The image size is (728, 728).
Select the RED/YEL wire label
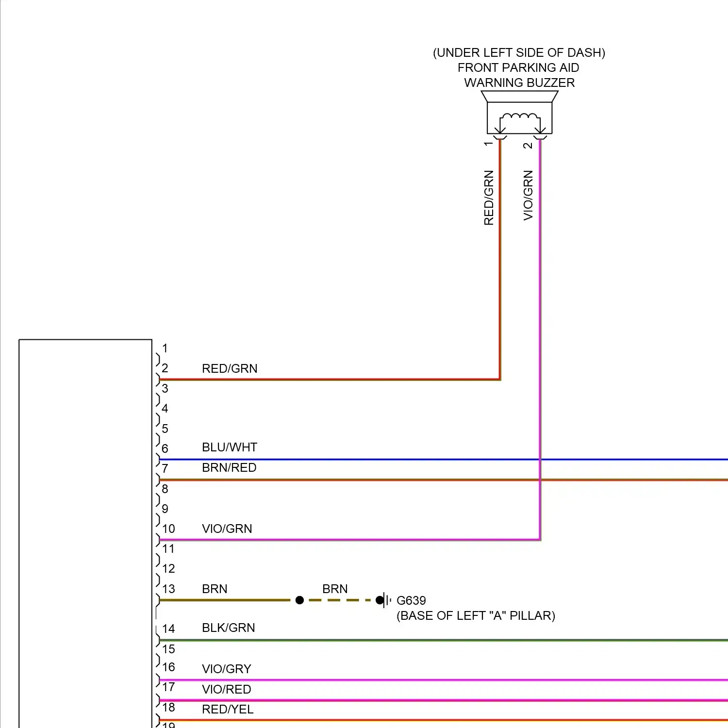click(228, 709)
